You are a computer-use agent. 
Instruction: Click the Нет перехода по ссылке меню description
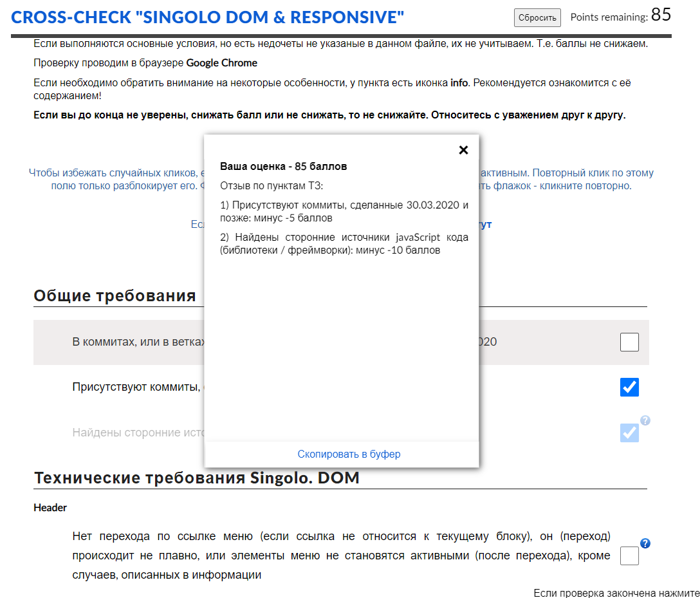pos(341,556)
